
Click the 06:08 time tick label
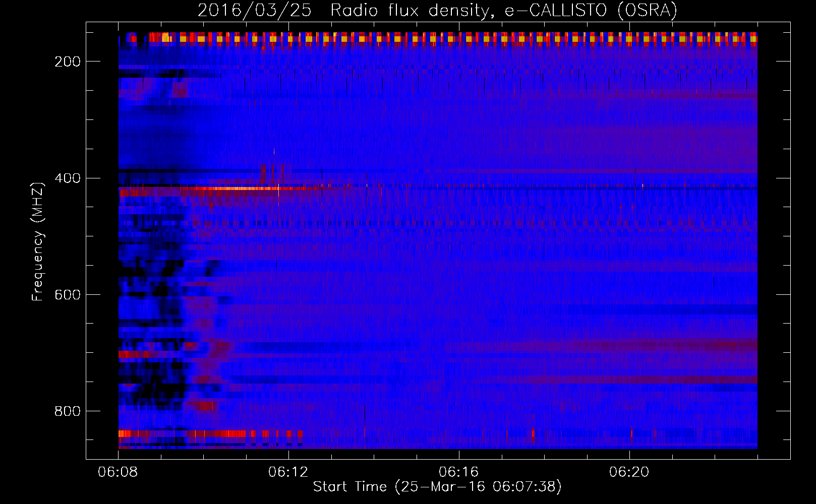pos(118,472)
